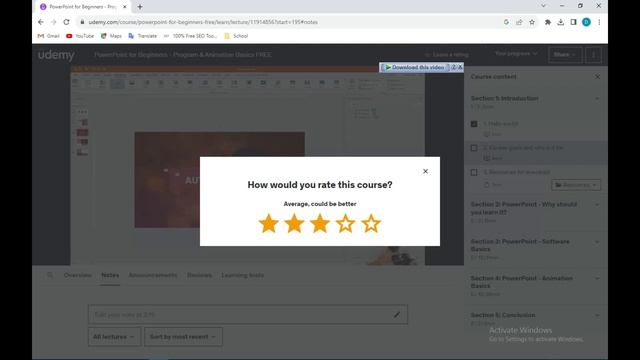Open Chrome downloads icon
The image size is (640, 360).
[560, 22]
